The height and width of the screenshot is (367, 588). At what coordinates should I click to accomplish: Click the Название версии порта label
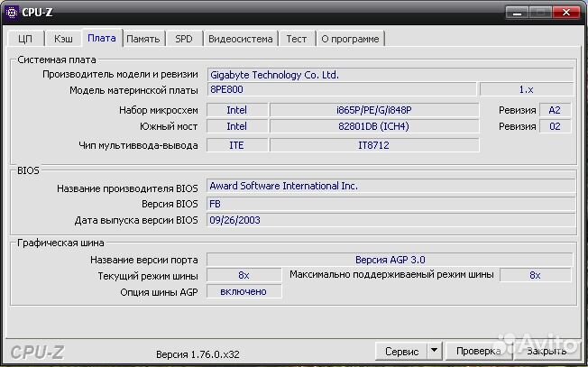pyautogui.click(x=144, y=260)
